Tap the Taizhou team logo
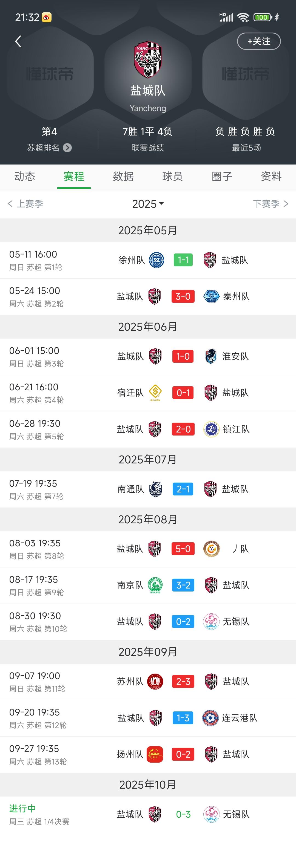296x868 pixels. point(212,296)
